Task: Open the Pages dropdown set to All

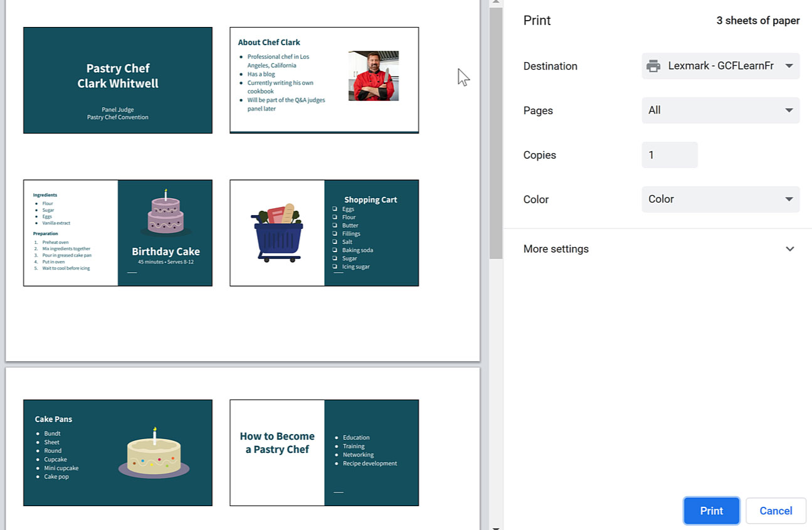Action: click(x=720, y=110)
